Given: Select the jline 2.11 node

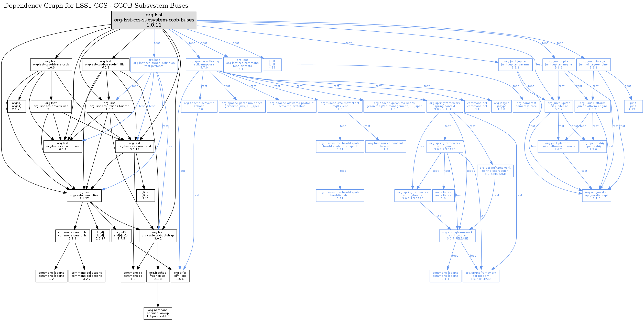Looking at the screenshot, I should [145, 196].
